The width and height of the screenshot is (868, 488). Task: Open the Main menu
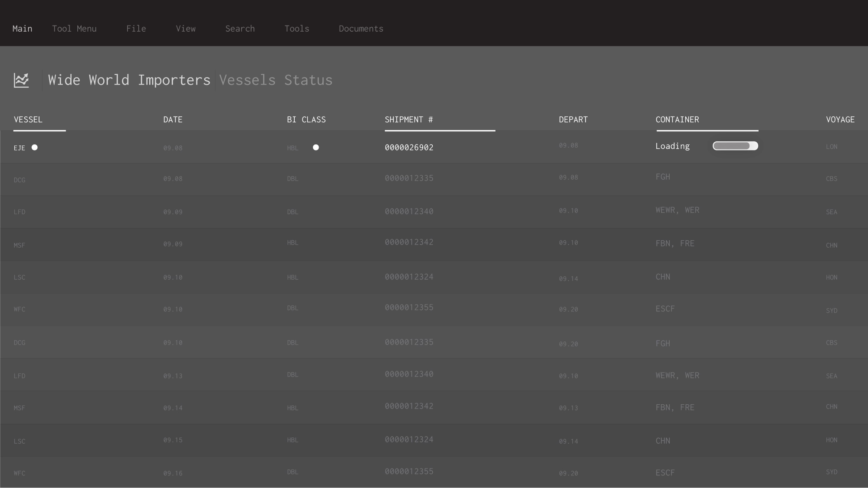pyautogui.click(x=23, y=29)
